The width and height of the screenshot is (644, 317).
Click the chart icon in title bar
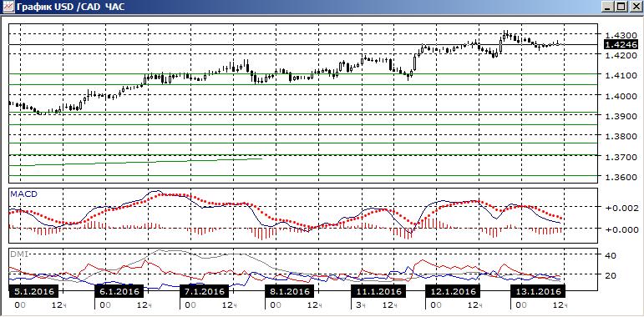coord(7,7)
